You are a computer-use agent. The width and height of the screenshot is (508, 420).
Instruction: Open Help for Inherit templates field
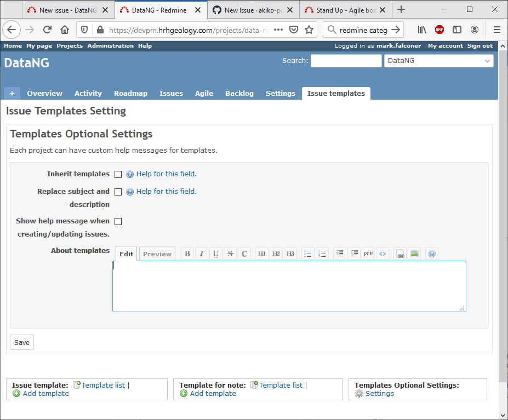166,174
